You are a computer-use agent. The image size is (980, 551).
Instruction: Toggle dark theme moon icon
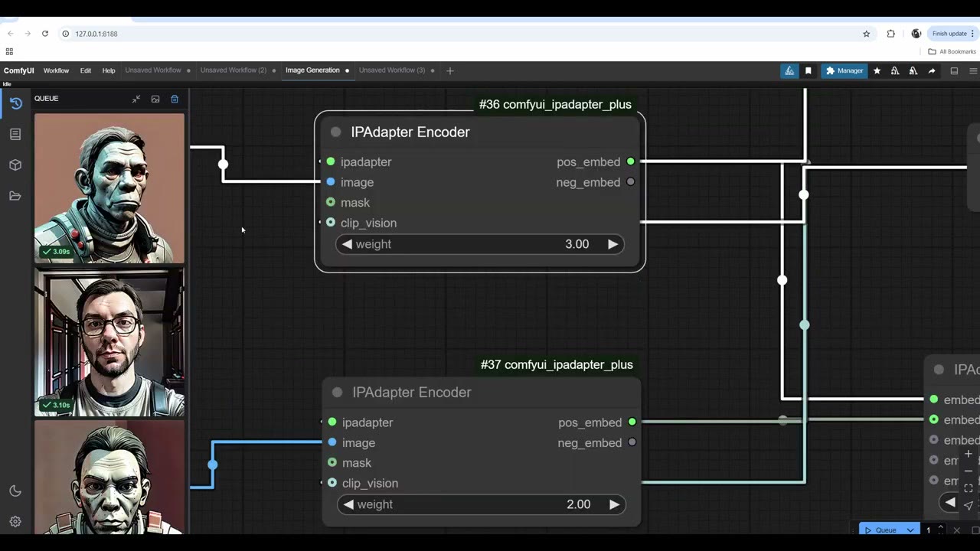[x=15, y=491]
